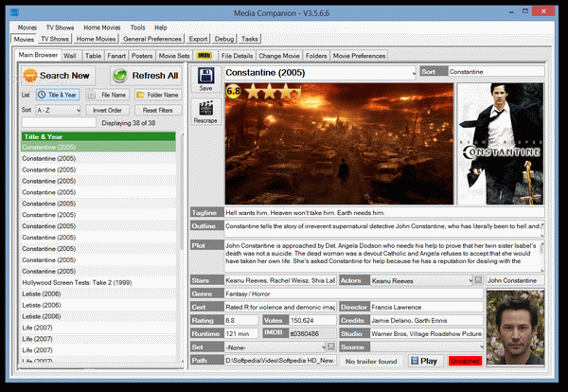Click the Reset Filters button
Screen dimensions: 568x392
(157, 110)
